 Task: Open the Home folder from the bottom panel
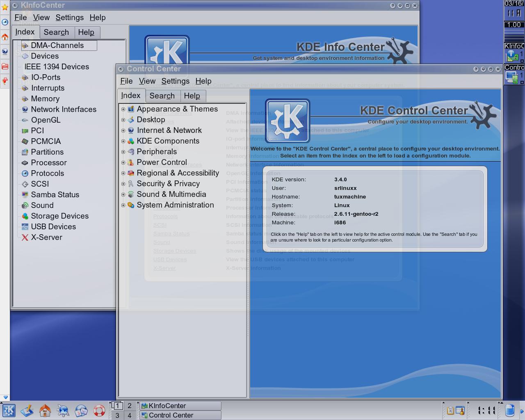45,410
